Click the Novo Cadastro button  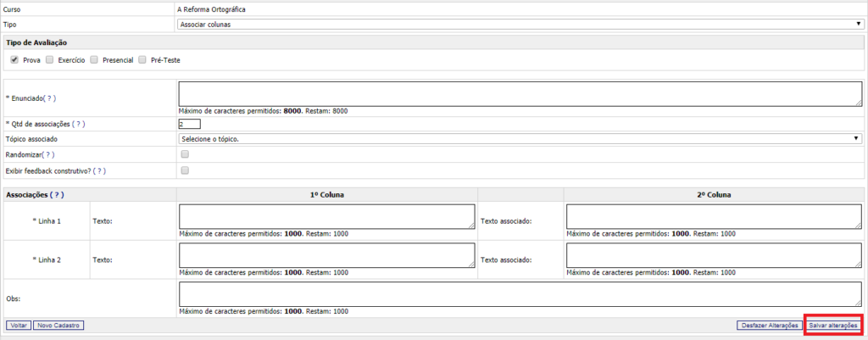click(x=58, y=326)
